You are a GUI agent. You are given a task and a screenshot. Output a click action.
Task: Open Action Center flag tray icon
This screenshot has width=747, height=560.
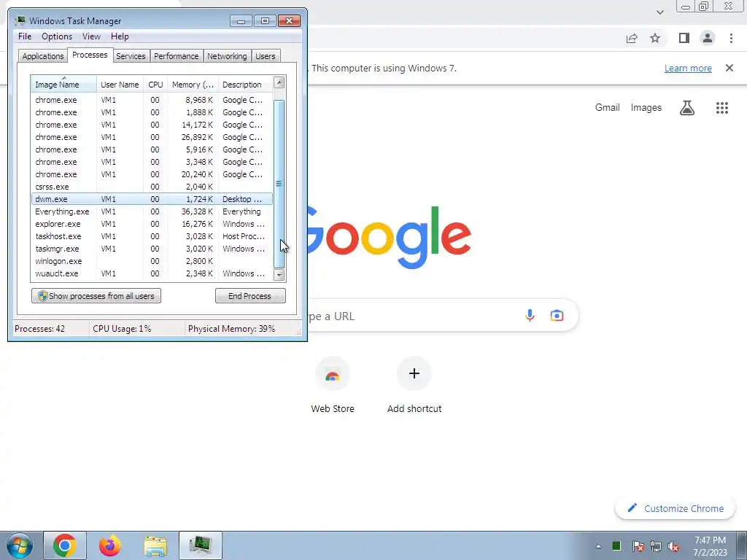tap(638, 546)
